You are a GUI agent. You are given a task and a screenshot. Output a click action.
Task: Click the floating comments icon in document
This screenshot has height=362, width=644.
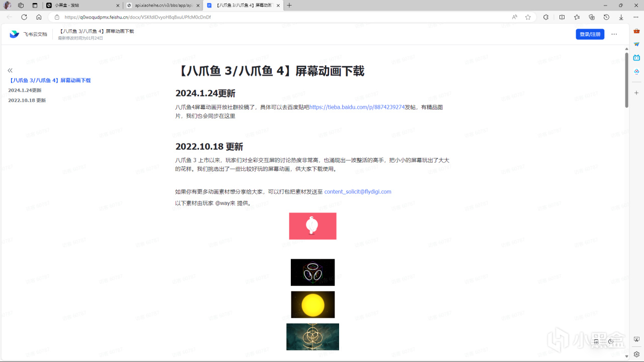(596, 341)
